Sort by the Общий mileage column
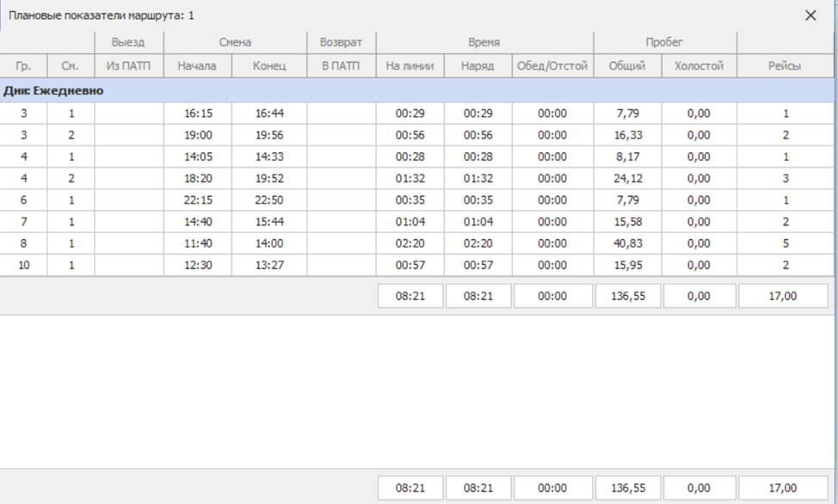This screenshot has width=838, height=504. point(627,66)
